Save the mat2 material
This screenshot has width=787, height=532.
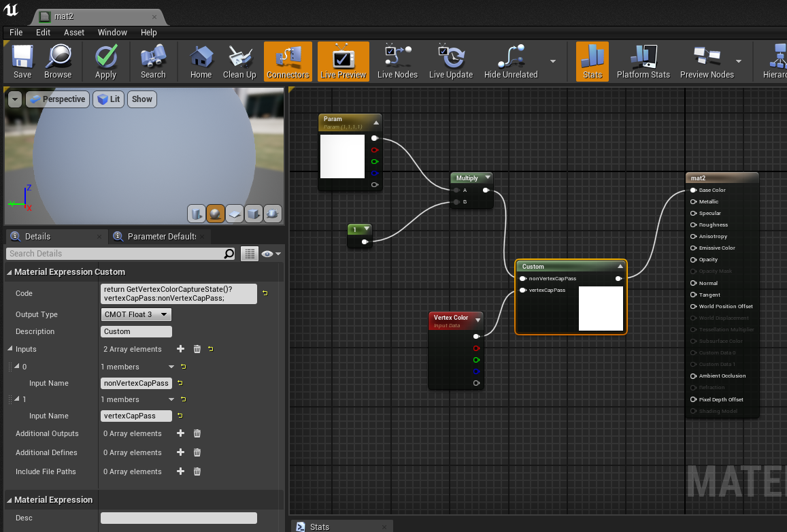pos(22,61)
